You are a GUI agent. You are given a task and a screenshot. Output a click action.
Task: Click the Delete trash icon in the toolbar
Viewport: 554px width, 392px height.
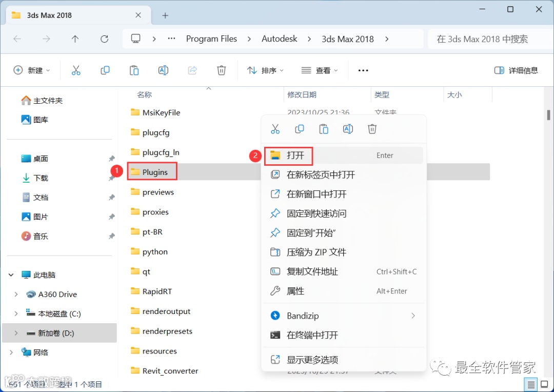pyautogui.click(x=222, y=70)
